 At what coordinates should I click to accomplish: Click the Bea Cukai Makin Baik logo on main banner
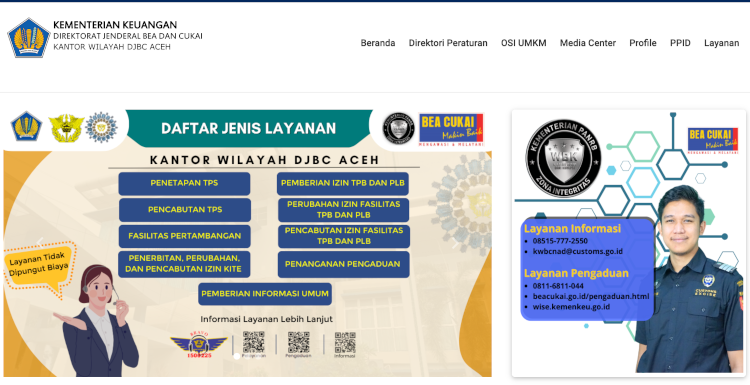tap(451, 129)
